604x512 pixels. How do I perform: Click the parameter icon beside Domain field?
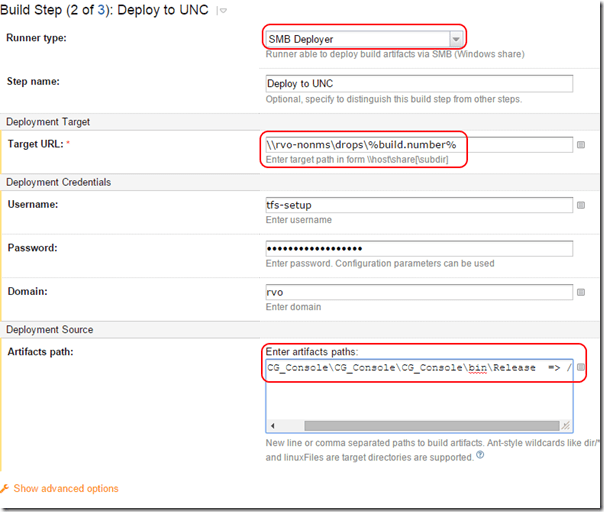(582, 293)
